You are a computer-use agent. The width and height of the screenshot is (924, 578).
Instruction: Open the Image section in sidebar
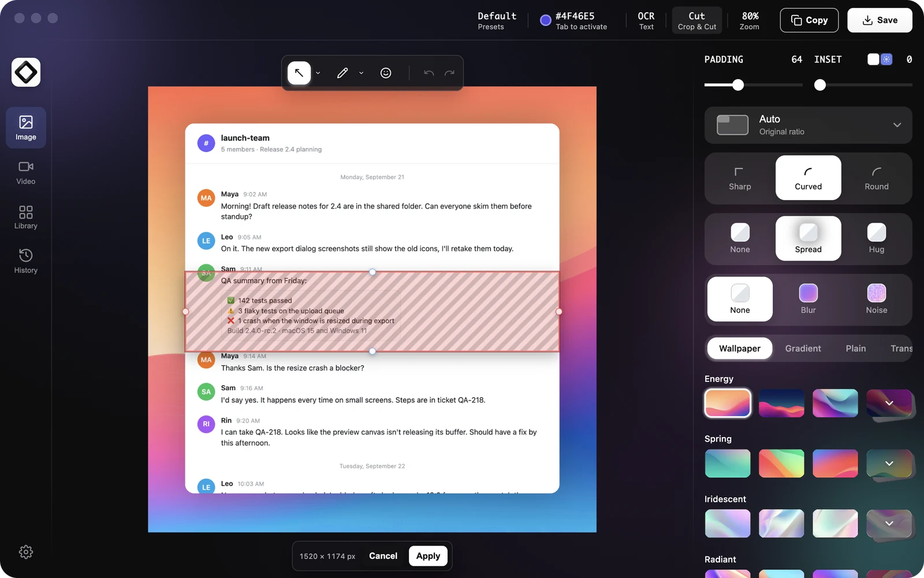coord(26,128)
